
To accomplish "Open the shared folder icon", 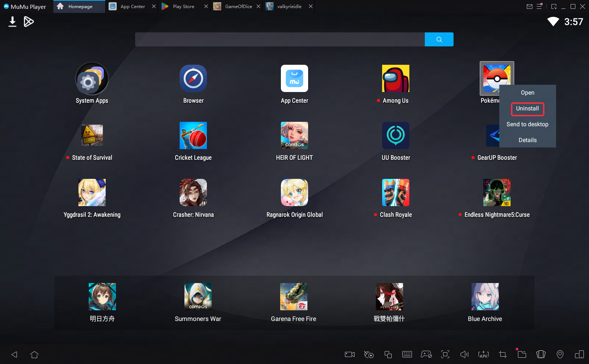I will (522, 354).
